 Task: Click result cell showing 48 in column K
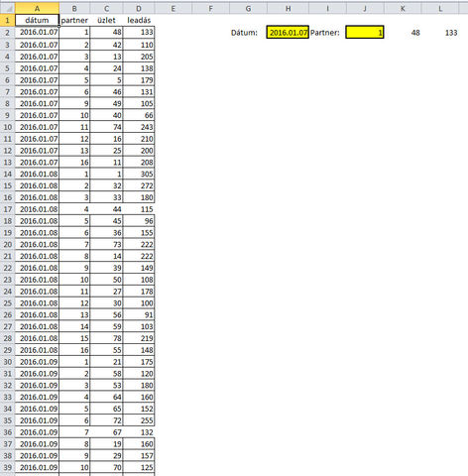pyautogui.click(x=403, y=33)
